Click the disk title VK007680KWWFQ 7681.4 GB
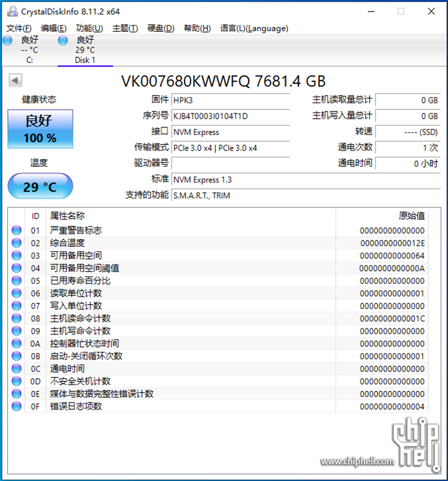Viewport: 448px width, 481px height. pos(223,81)
